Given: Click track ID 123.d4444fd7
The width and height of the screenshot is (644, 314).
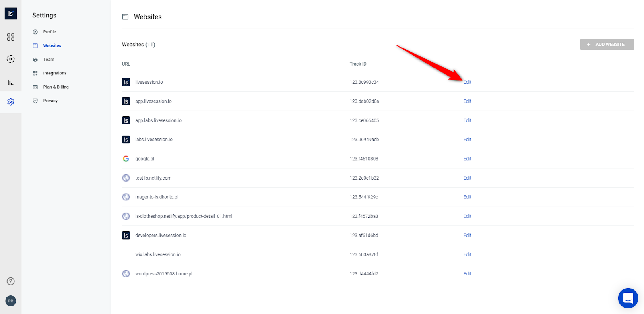Looking at the screenshot, I should pyautogui.click(x=364, y=274).
